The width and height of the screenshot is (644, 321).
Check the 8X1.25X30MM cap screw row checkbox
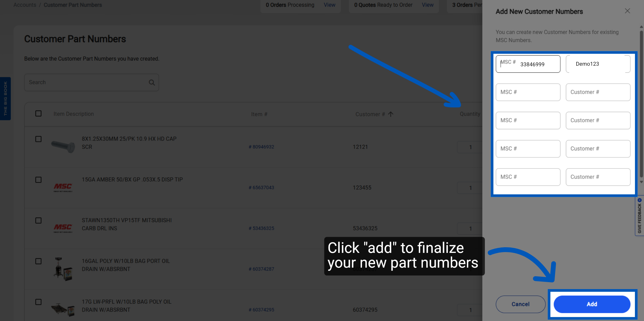tap(38, 139)
